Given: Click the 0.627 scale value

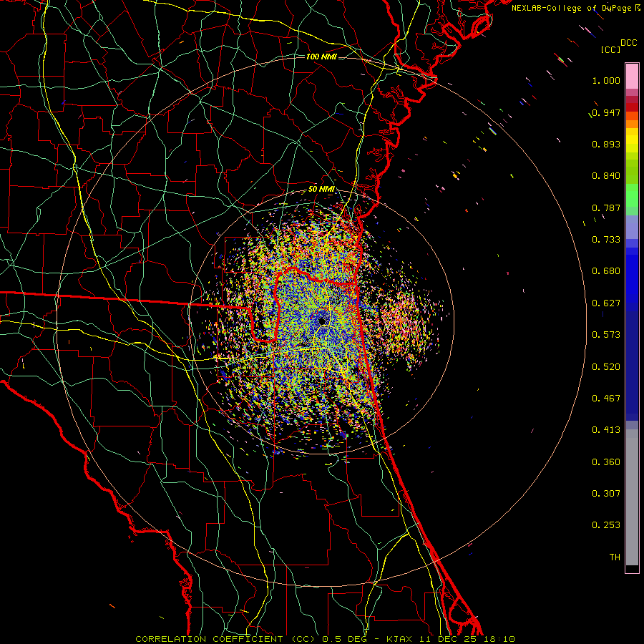Looking at the screenshot, I should pos(606,303).
